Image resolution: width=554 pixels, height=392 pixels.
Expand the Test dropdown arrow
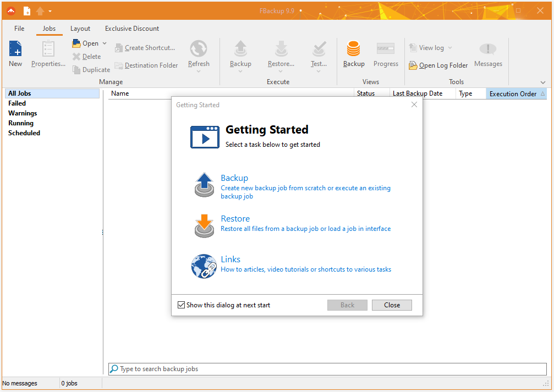pos(319,71)
